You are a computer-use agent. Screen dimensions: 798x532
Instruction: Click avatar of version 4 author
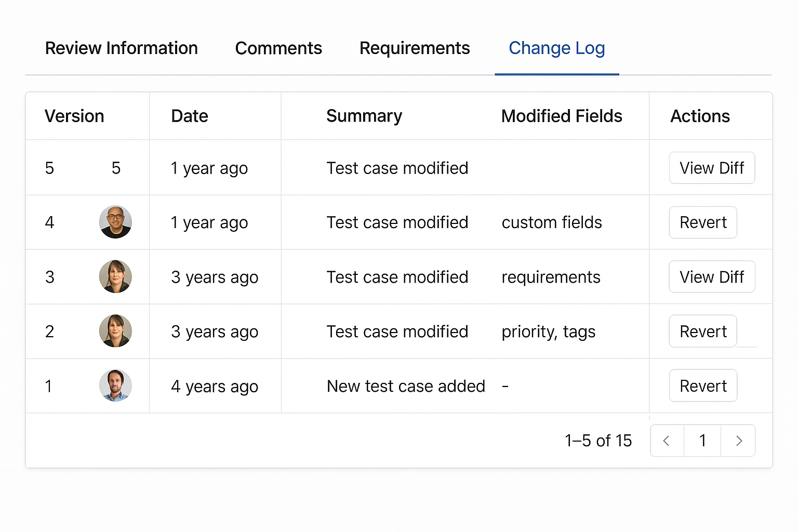point(115,222)
